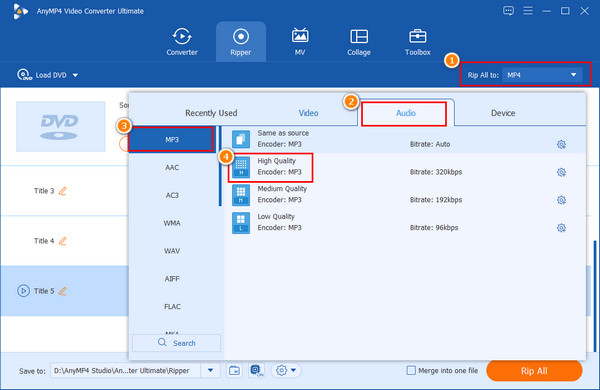Open settings gear for Low Quality preset
The width and height of the screenshot is (600, 390).
click(561, 228)
